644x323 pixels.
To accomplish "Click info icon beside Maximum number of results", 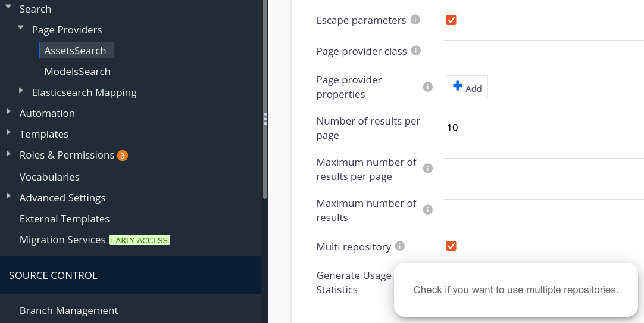I will click(427, 210).
